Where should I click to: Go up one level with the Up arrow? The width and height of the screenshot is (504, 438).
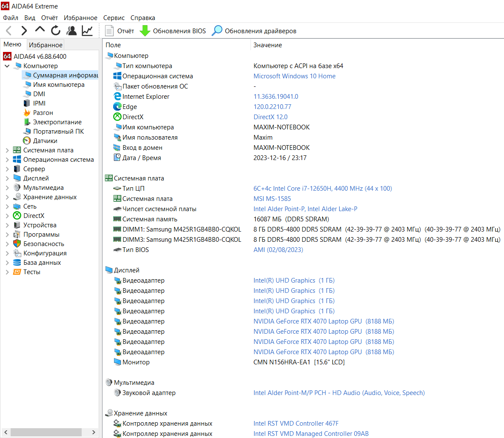(40, 30)
